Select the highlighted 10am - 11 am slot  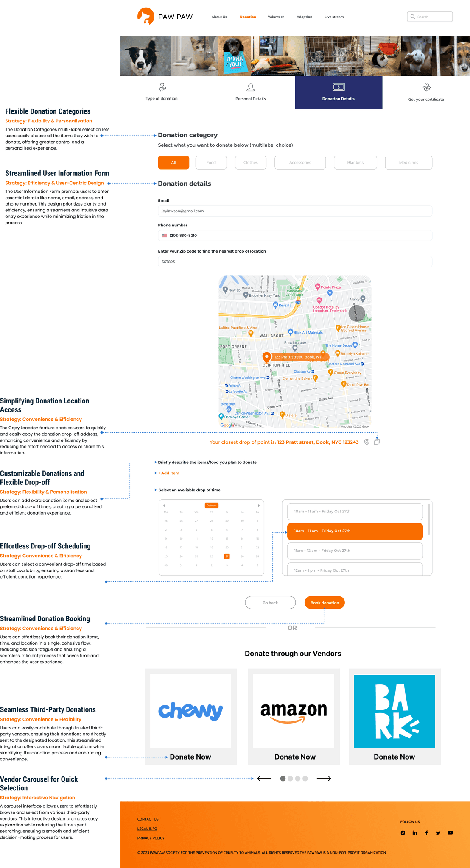click(355, 531)
